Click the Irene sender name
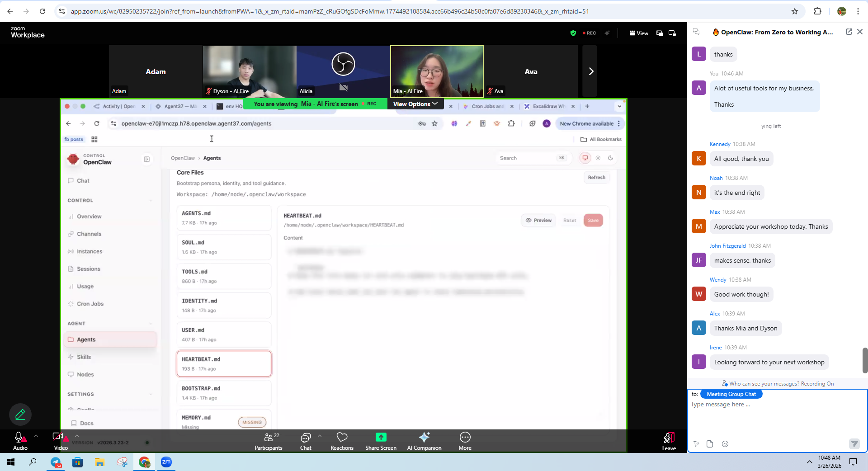Viewport: 868px width, 471px height. [716, 348]
